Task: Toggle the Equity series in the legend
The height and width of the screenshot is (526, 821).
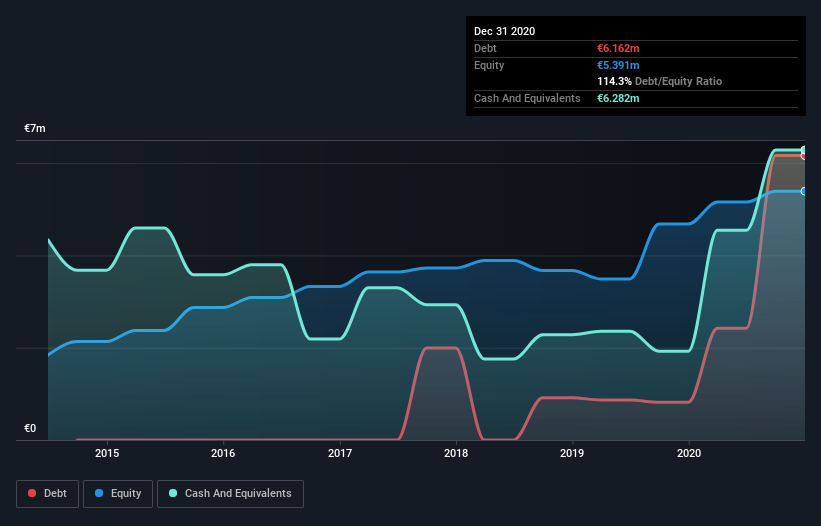Action: click(x=118, y=494)
